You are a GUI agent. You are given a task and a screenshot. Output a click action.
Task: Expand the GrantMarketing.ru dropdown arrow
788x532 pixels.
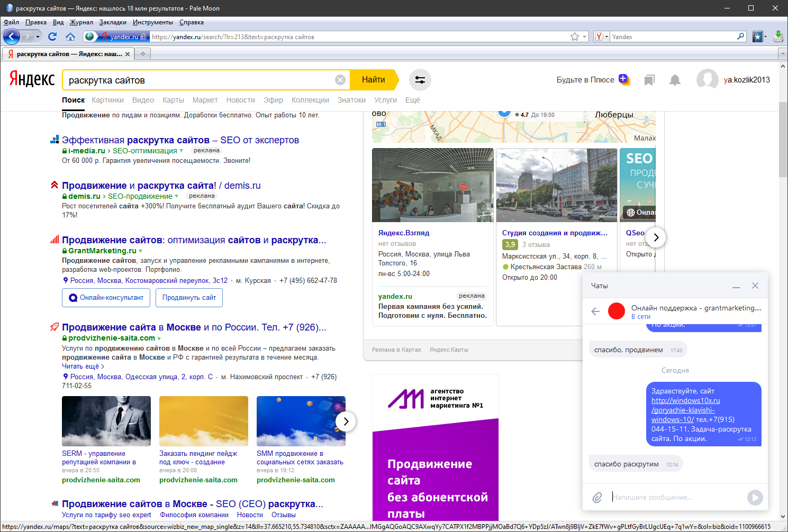[141, 251]
